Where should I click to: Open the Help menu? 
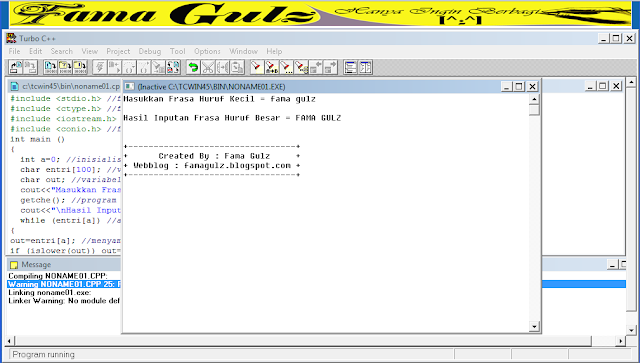coord(274,51)
